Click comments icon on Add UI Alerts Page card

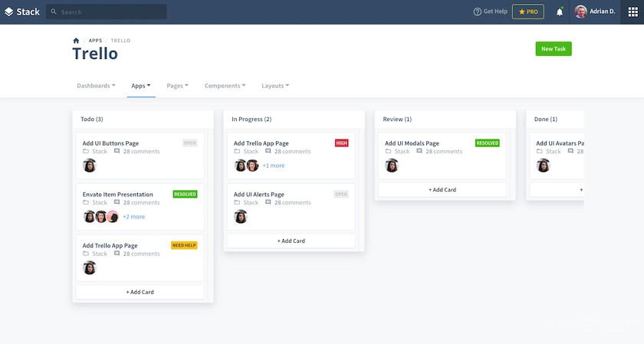(x=268, y=202)
